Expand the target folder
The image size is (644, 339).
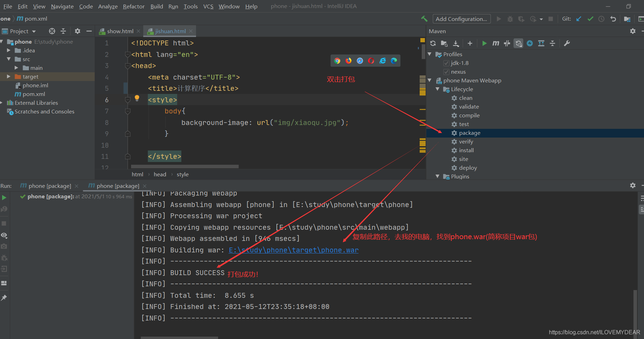(9, 76)
